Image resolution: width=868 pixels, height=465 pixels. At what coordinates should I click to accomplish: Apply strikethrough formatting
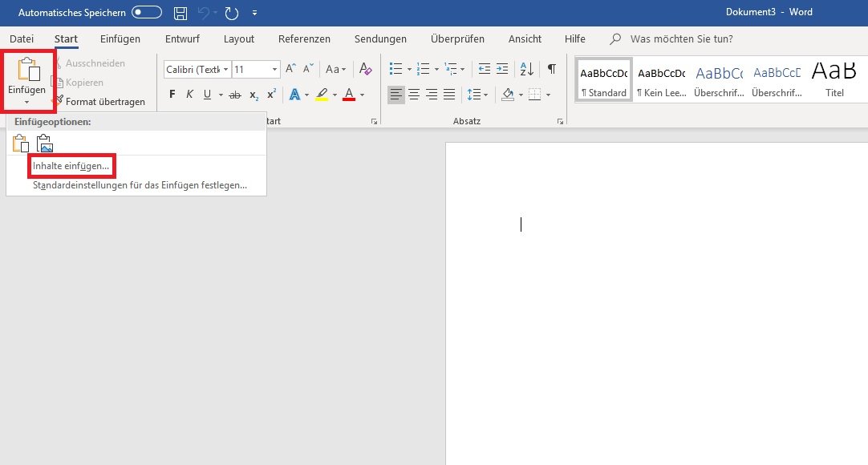(235, 95)
